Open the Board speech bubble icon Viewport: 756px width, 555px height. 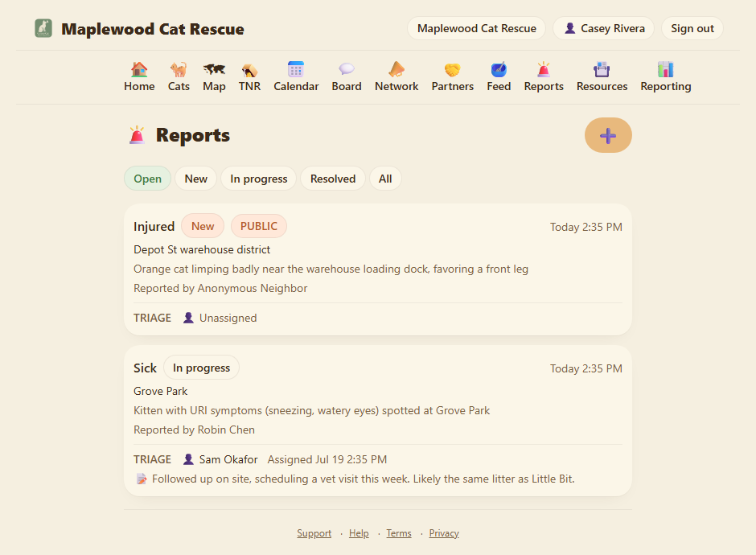point(347,69)
